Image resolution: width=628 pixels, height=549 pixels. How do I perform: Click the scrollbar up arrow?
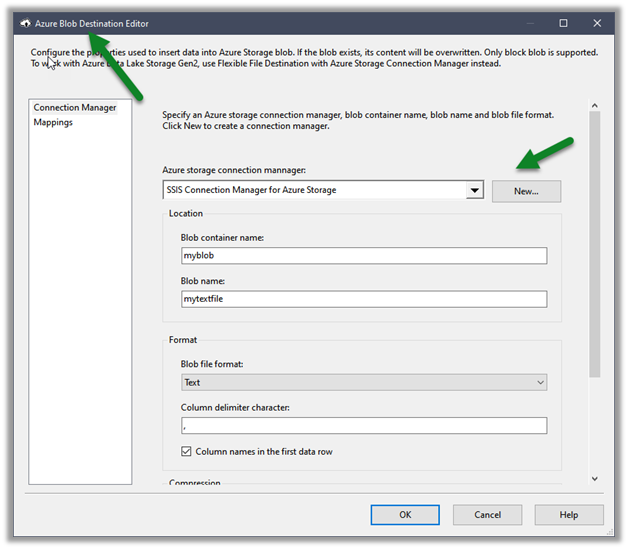[594, 105]
